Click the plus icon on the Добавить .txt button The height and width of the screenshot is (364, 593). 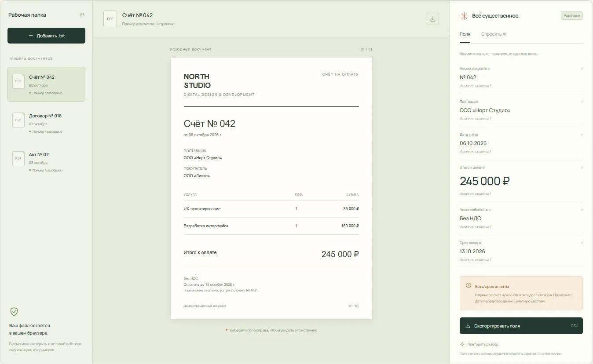point(31,36)
